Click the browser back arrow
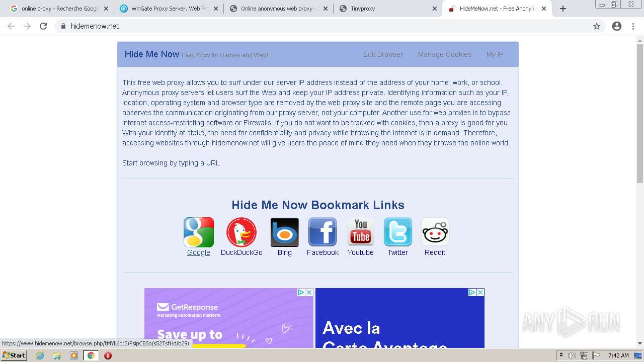Image resolution: width=644 pixels, height=362 pixels. coord(11,26)
